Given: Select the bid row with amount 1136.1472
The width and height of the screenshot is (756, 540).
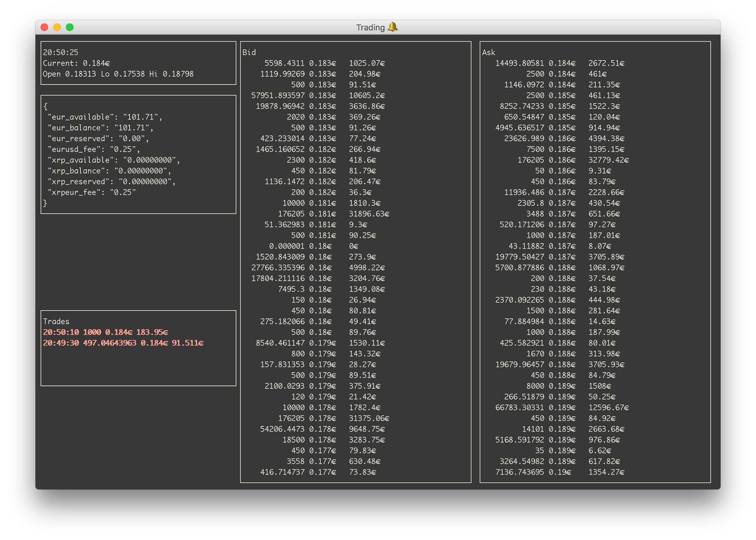Looking at the screenshot, I should point(323,181).
